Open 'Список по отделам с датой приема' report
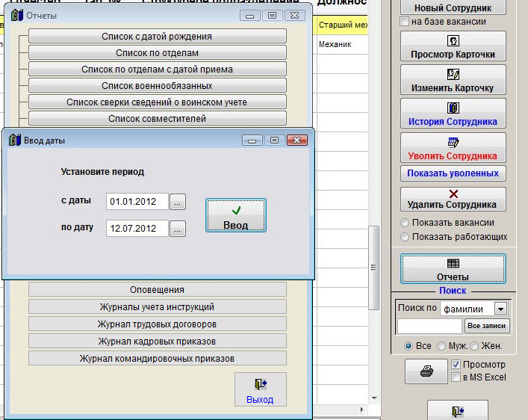This screenshot has width=528, height=420. pyautogui.click(x=158, y=69)
